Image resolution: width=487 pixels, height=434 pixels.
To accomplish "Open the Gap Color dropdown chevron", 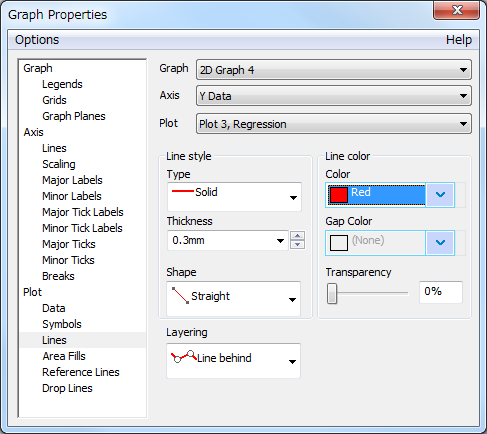I will 440,243.
